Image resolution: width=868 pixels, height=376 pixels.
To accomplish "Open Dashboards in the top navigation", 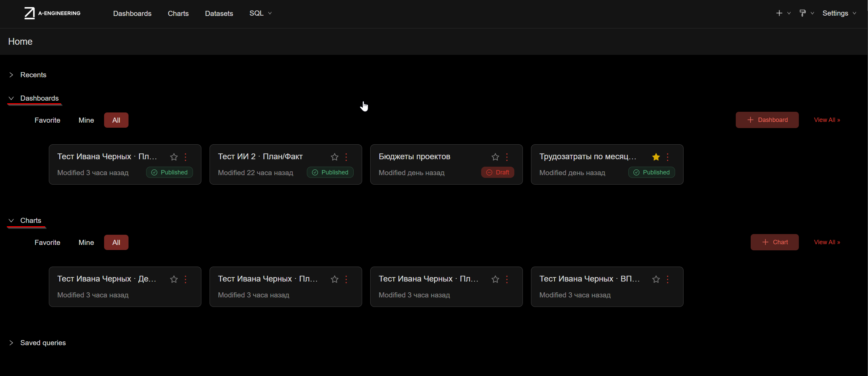I will point(132,14).
